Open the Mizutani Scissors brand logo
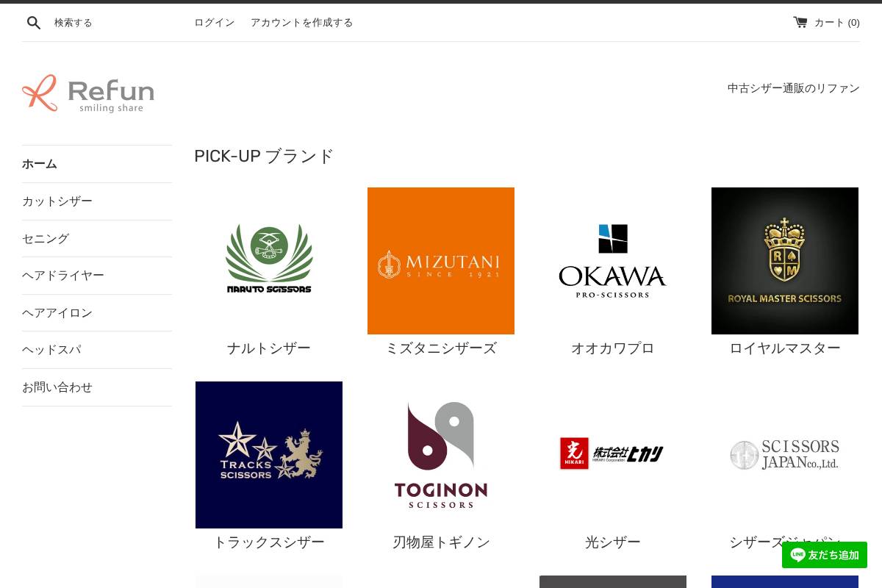This screenshot has height=588, width=882. (x=441, y=260)
